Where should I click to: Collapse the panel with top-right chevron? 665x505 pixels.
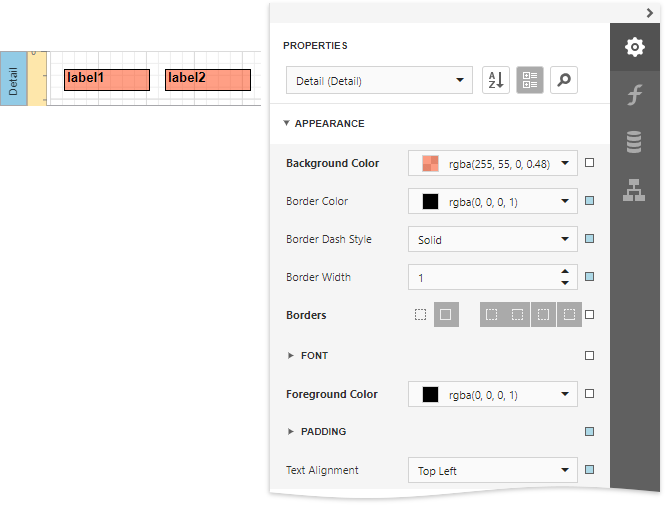(649, 12)
